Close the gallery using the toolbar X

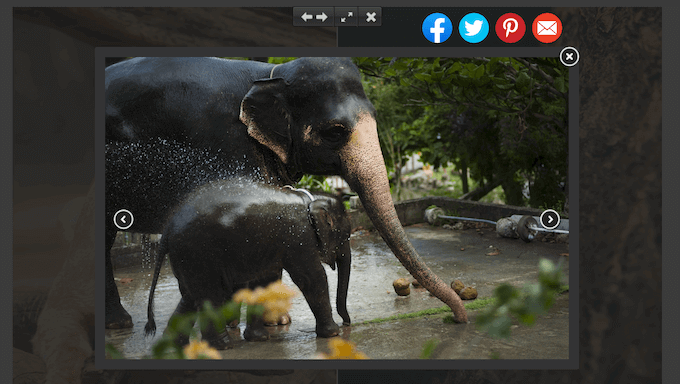371,17
